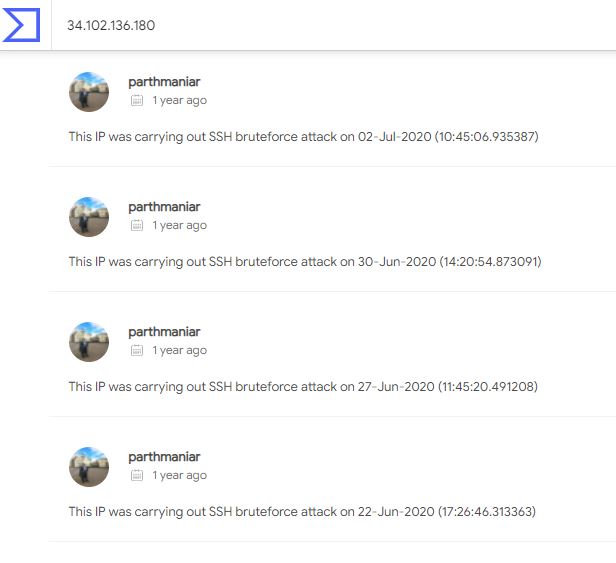Viewport: 616px width, 563px height.
Task: Click "1 year ago" on 02-Jul-2020 comment
Action: (180, 101)
